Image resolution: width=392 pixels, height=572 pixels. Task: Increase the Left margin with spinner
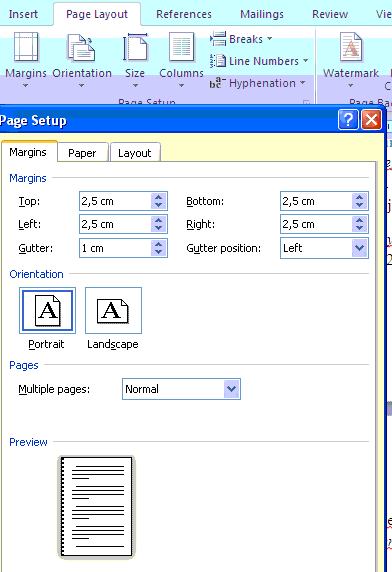(159, 220)
